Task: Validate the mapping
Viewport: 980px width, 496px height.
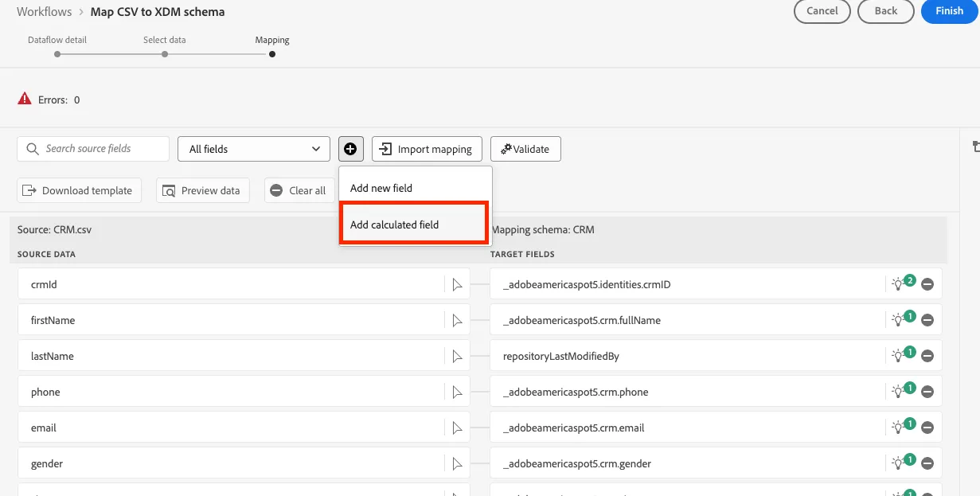Action: pyautogui.click(x=525, y=149)
